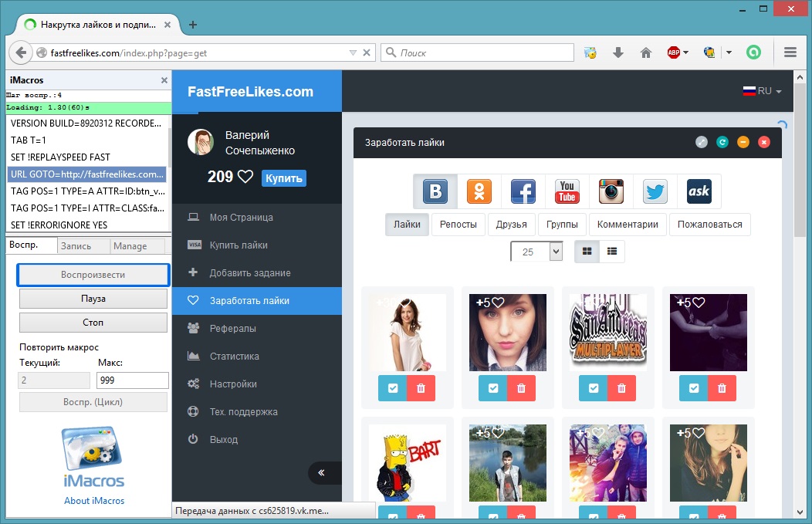This screenshot has height=524, width=812.
Task: Switch to grid view layout
Action: [587, 252]
